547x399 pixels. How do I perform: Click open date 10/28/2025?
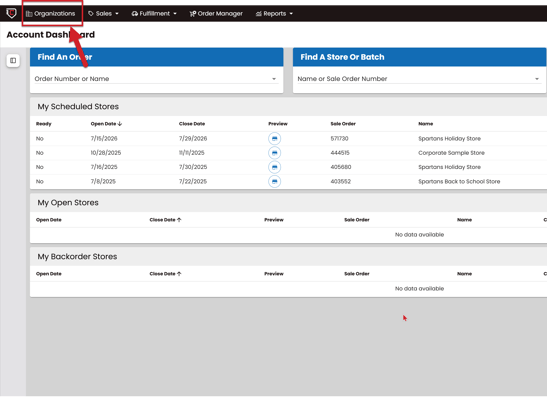(106, 153)
